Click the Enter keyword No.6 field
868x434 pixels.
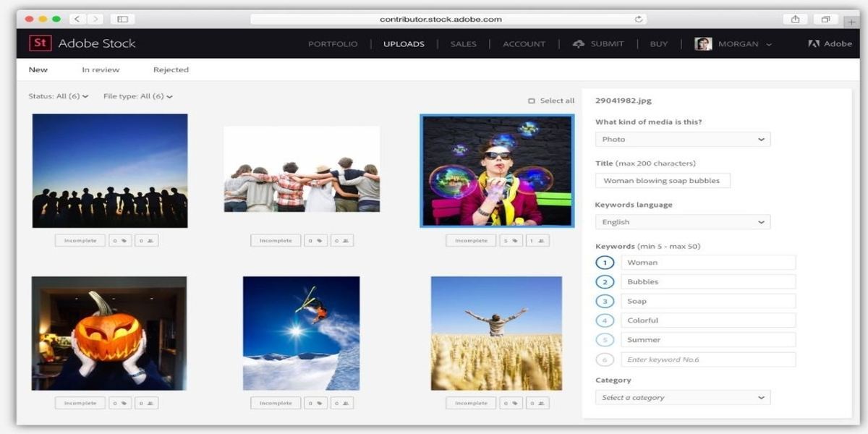pyautogui.click(x=707, y=359)
